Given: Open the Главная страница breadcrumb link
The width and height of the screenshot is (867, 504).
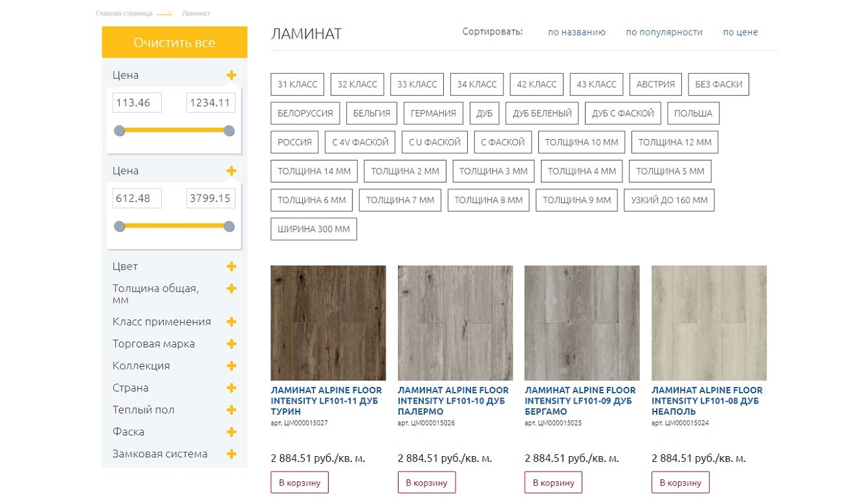Looking at the screenshot, I should (124, 14).
